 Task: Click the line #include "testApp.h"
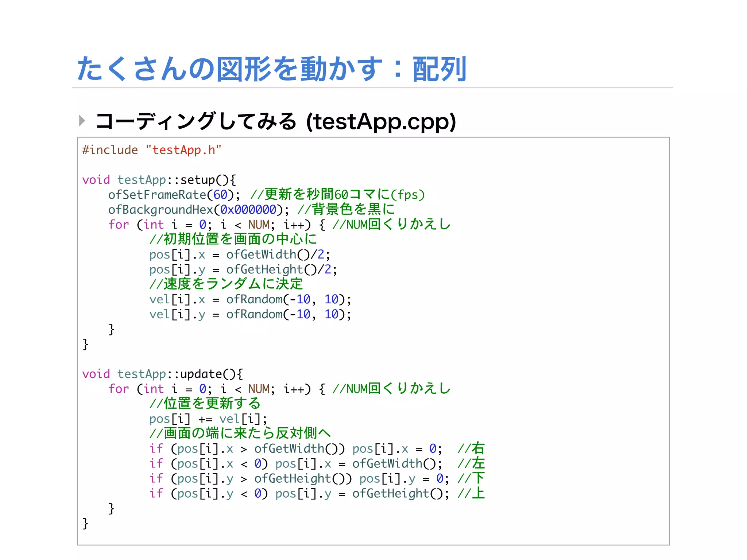pyautogui.click(x=152, y=150)
